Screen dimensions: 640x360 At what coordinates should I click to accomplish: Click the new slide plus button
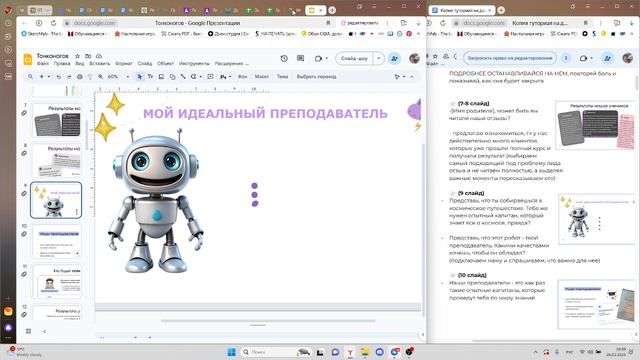[41, 76]
